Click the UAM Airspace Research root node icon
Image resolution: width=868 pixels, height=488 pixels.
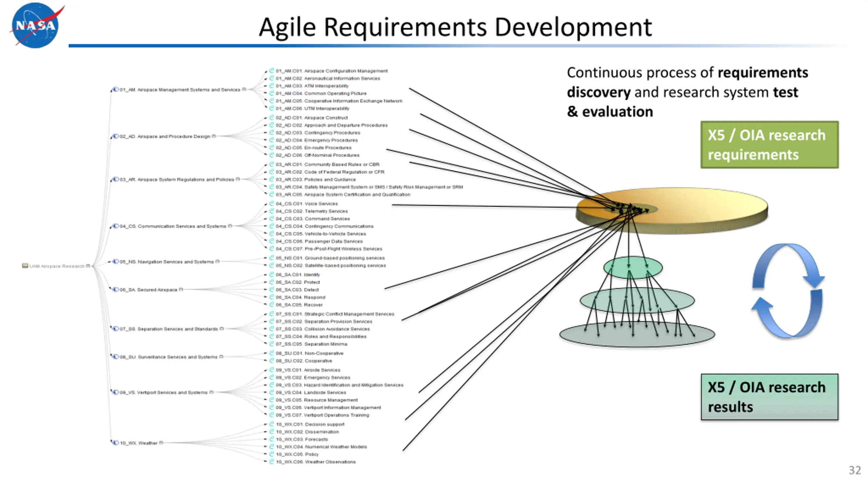[x=25, y=266]
